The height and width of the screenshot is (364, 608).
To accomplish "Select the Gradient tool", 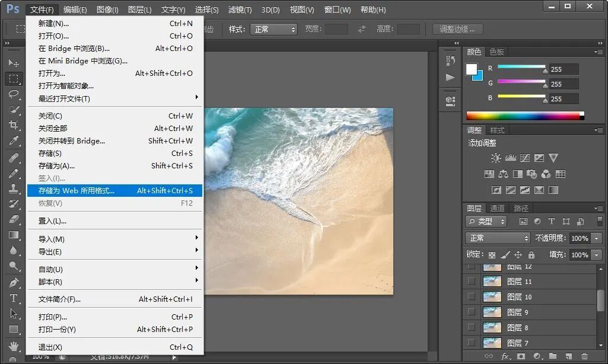I will click(14, 235).
